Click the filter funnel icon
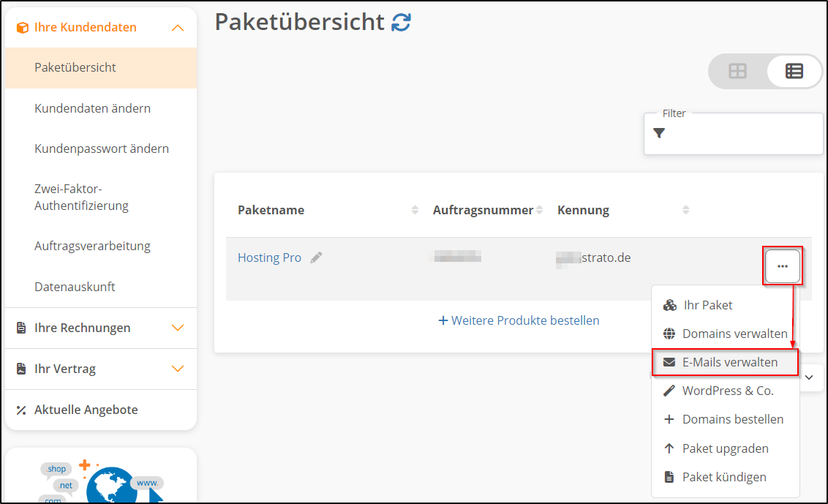Viewport: 828px width, 504px height. coord(659,133)
